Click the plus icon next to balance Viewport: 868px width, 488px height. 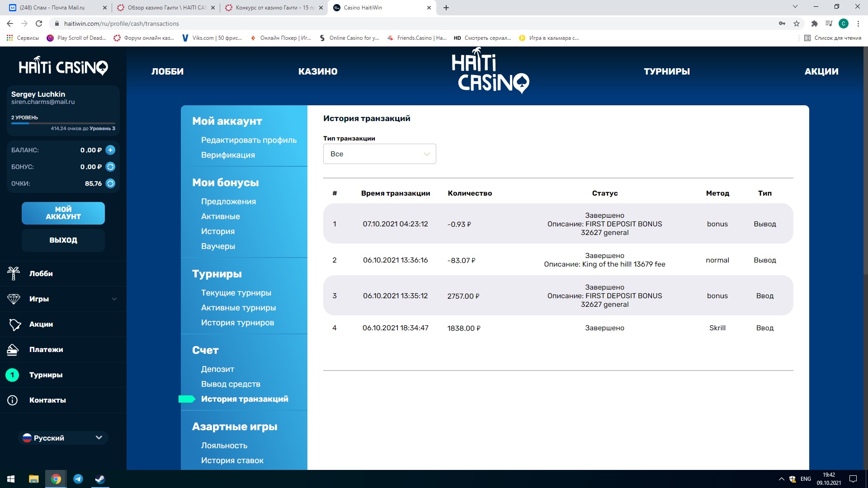click(110, 150)
